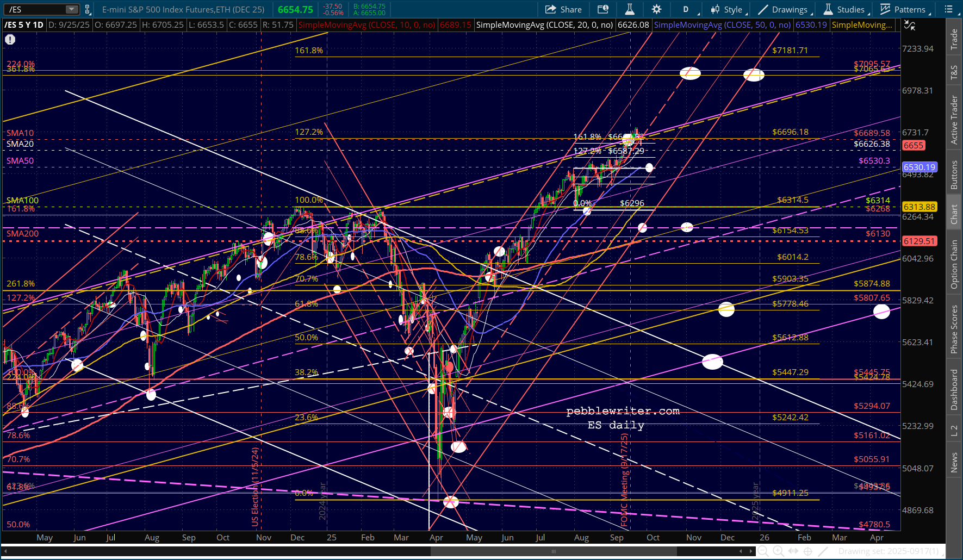Screen dimensions: 963x560
Task: Click the Share button
Action: click(563, 9)
